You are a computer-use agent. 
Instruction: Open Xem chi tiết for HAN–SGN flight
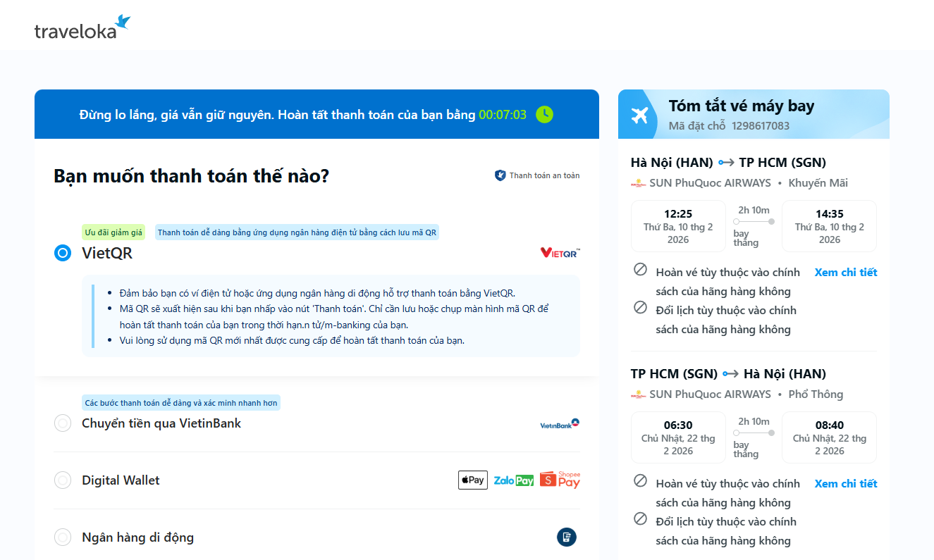[x=845, y=273]
